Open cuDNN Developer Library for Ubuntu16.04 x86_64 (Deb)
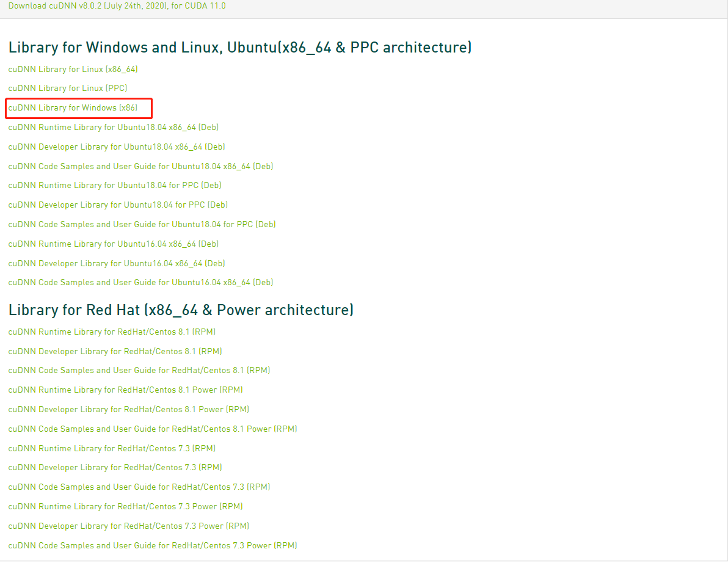Image resolution: width=728 pixels, height=563 pixels. [117, 263]
